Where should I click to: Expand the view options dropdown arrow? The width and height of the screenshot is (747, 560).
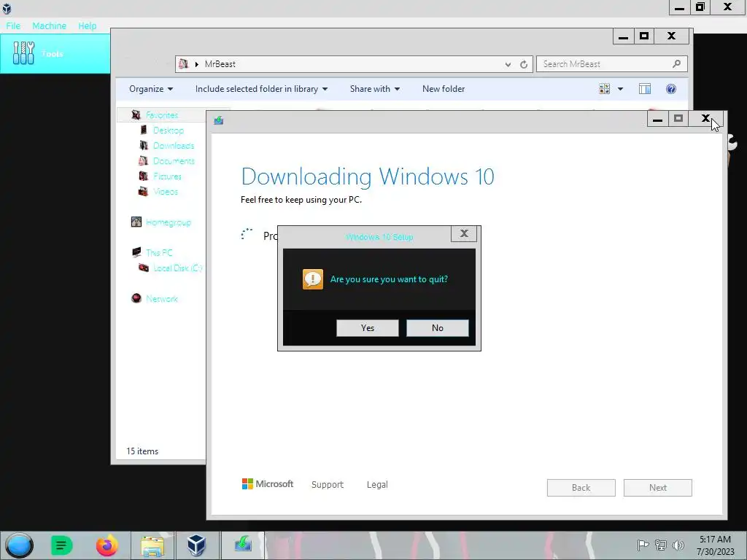pyautogui.click(x=620, y=89)
